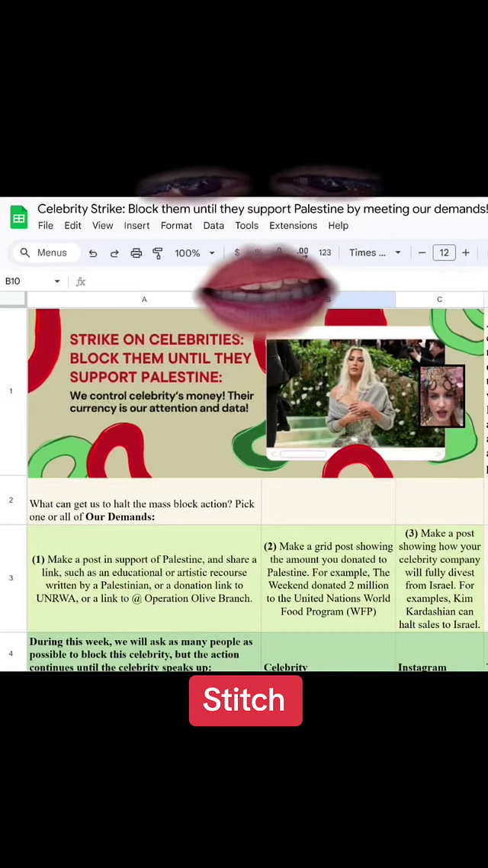The width and height of the screenshot is (488, 868).
Task: Decrease font size with minus button
Action: 422,252
